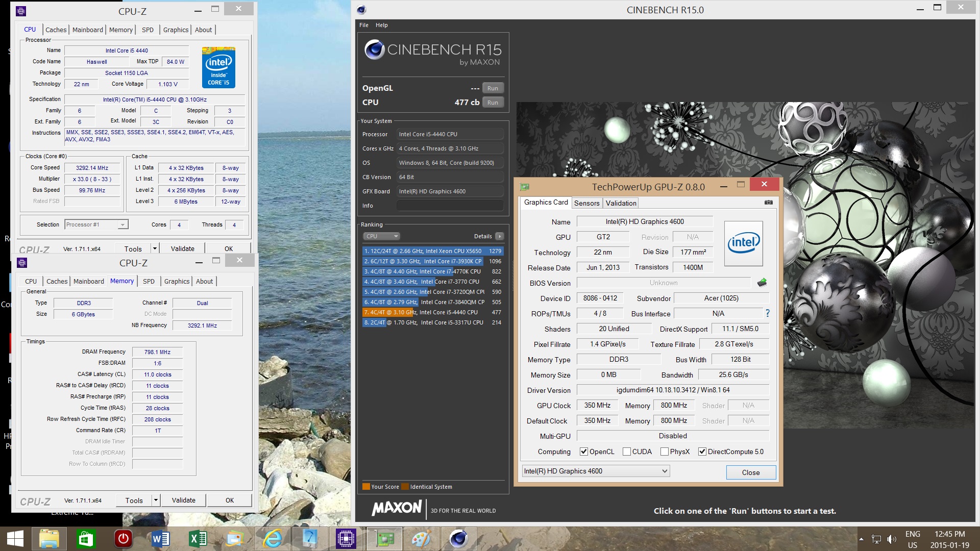Screen dimensions: 980x551
Task: Click the BIOS Version field in GPU-Z
Action: 664,283
